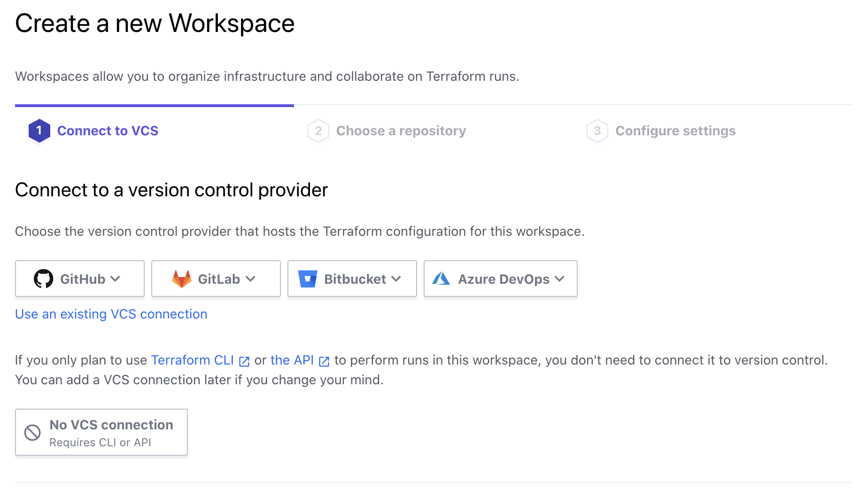Click the no-connection prohibited circle icon
The image size is (868, 497).
[x=32, y=432]
